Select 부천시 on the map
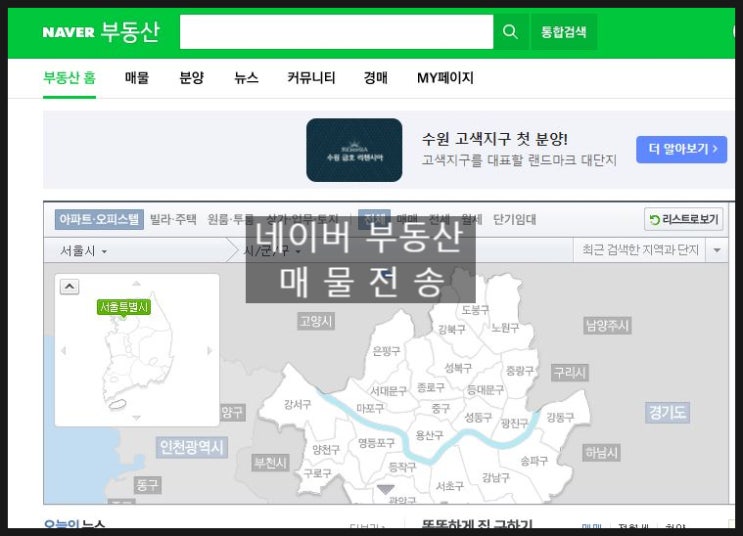This screenshot has width=743, height=536. (271, 463)
